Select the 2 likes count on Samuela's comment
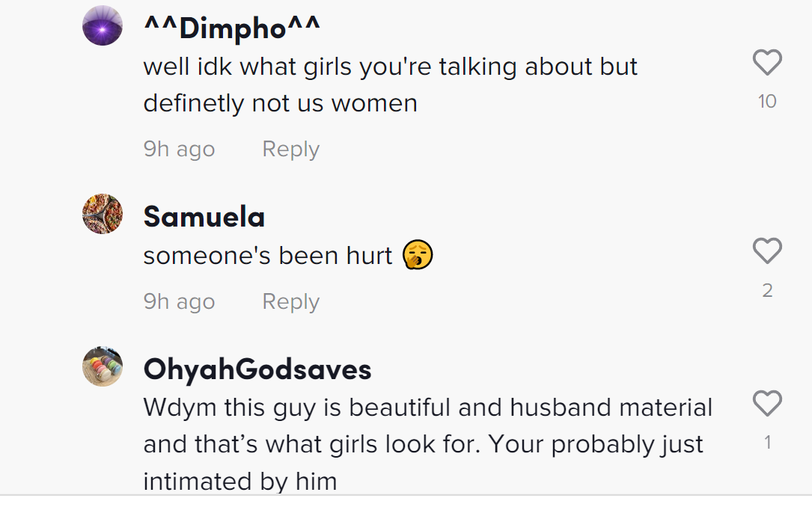812x507 pixels. point(767,291)
